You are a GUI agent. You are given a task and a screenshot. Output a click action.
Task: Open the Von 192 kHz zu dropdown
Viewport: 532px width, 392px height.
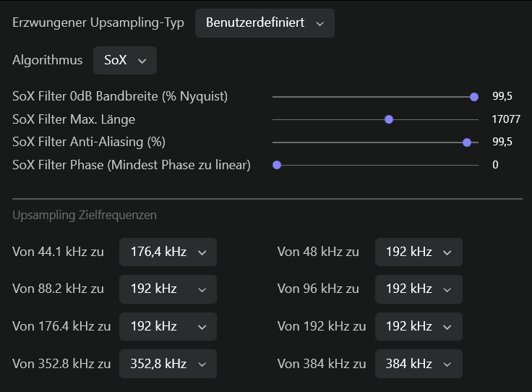[418, 326]
